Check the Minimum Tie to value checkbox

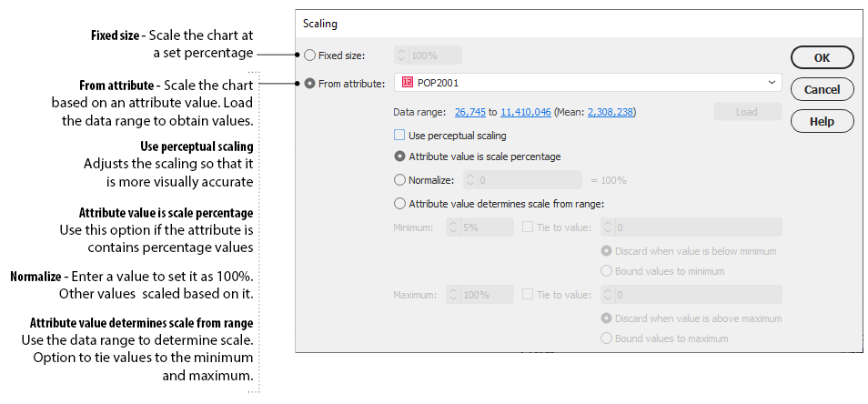tap(530, 227)
